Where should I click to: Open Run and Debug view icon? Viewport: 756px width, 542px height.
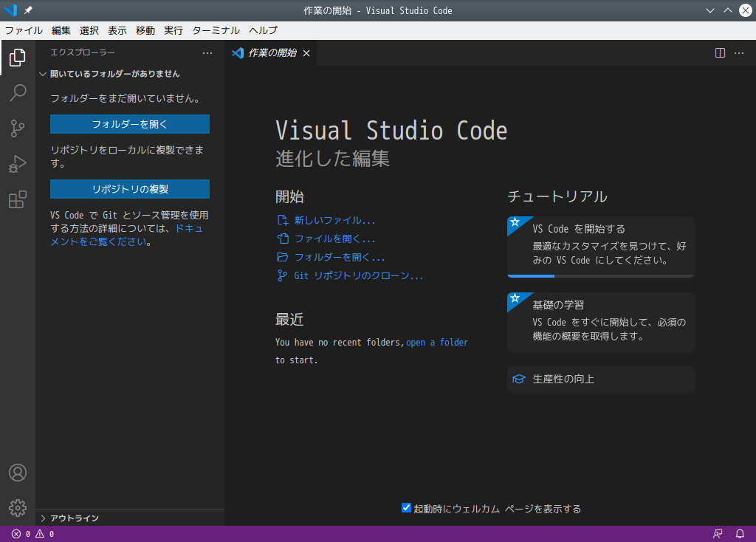(x=18, y=164)
